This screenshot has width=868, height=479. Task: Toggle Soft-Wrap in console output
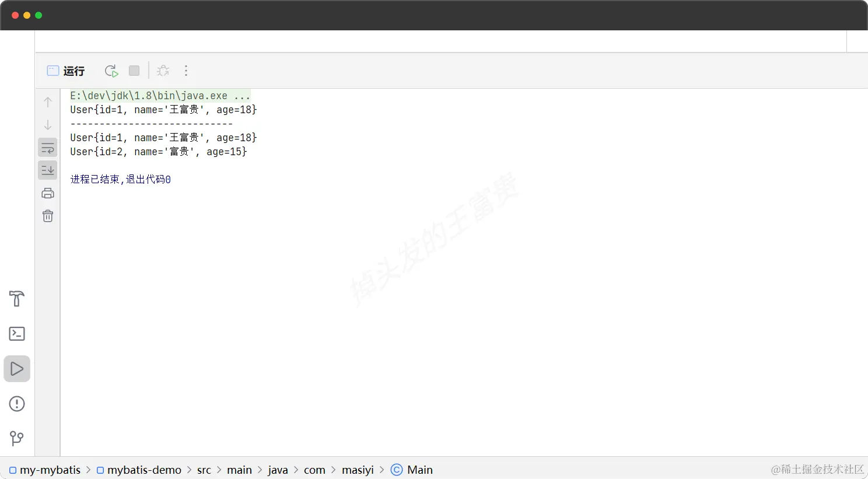pos(48,148)
